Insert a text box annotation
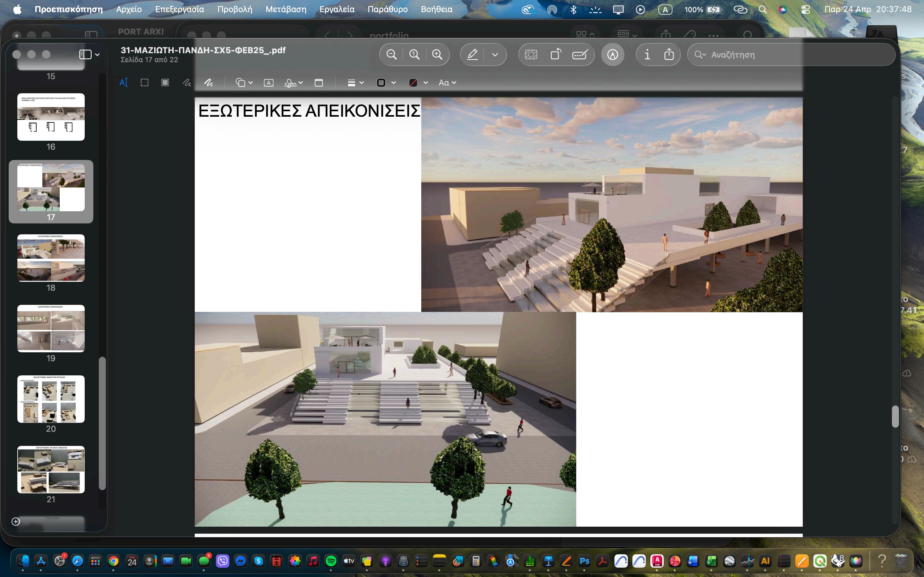 pos(269,83)
